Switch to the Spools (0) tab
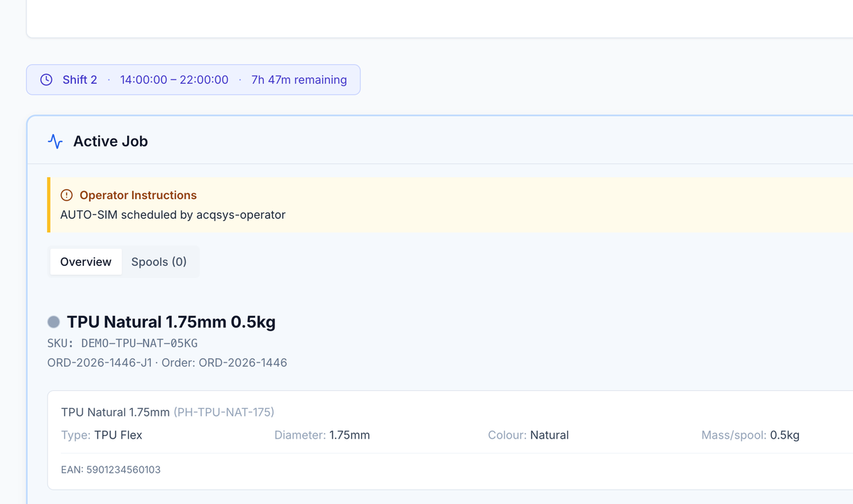 click(159, 262)
